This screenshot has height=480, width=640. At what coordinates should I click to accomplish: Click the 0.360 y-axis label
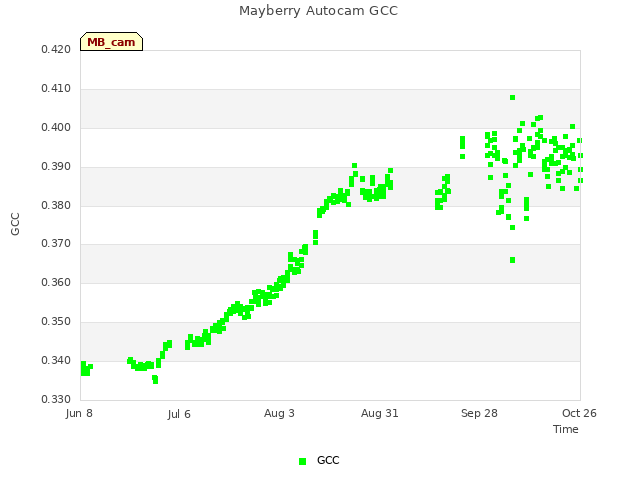[56, 282]
